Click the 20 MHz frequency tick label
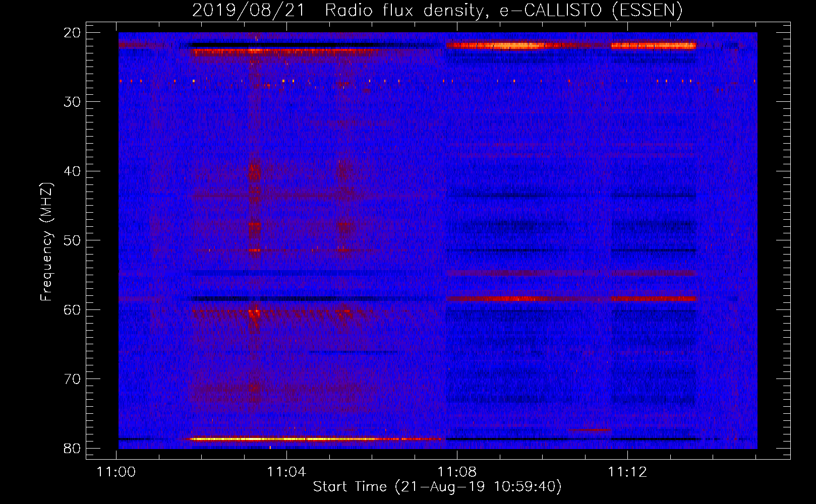 (73, 33)
